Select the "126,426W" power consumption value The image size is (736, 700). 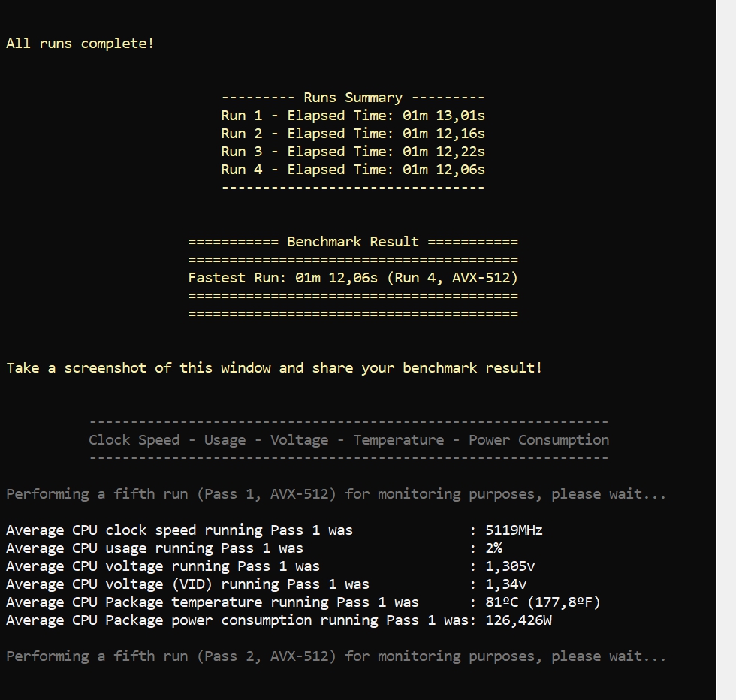click(x=518, y=620)
